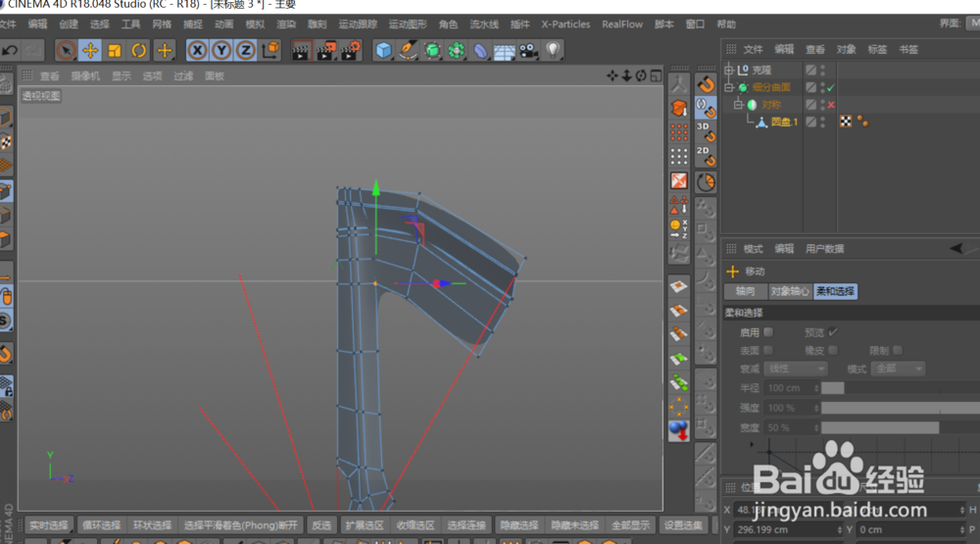
Task: Toggle the Y axis lock
Action: (221, 51)
